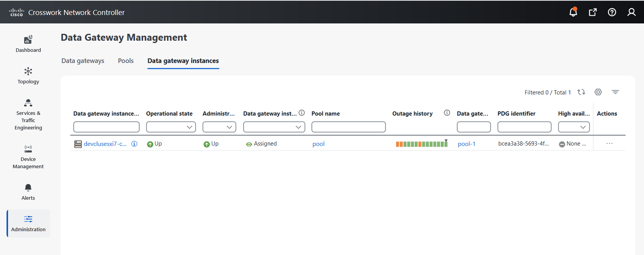Open the pool link in Pool name column

click(318, 144)
